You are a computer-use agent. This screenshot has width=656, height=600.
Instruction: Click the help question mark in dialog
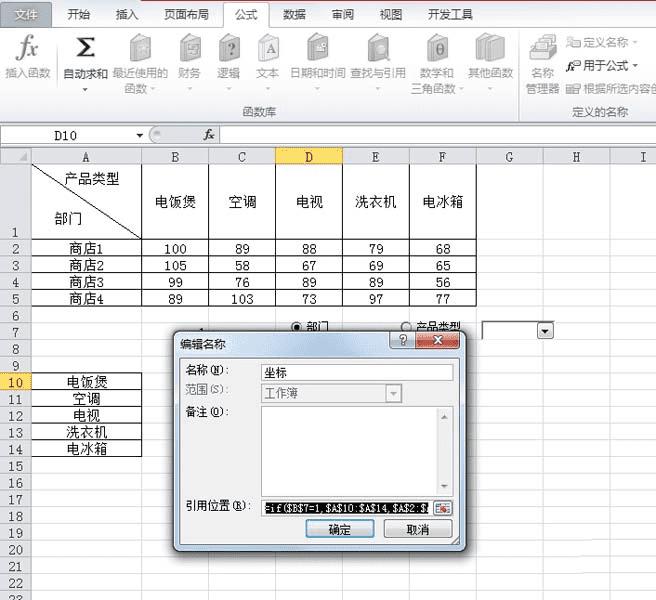[402, 340]
